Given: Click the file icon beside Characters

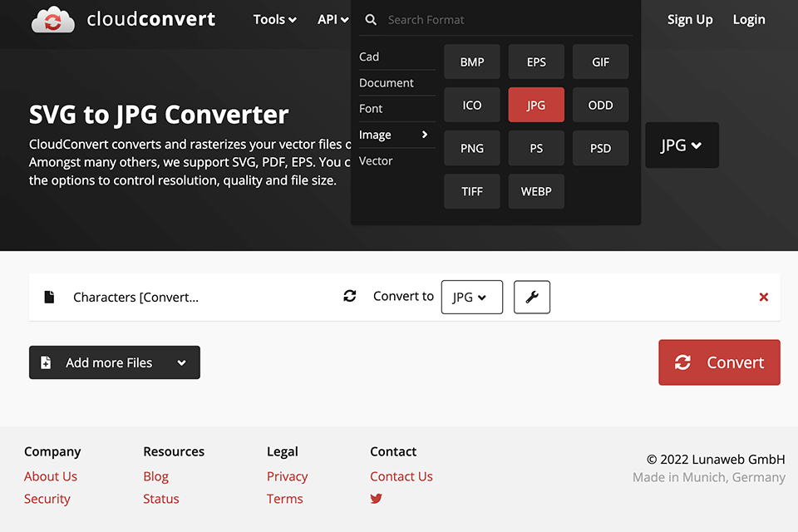Looking at the screenshot, I should click(49, 297).
